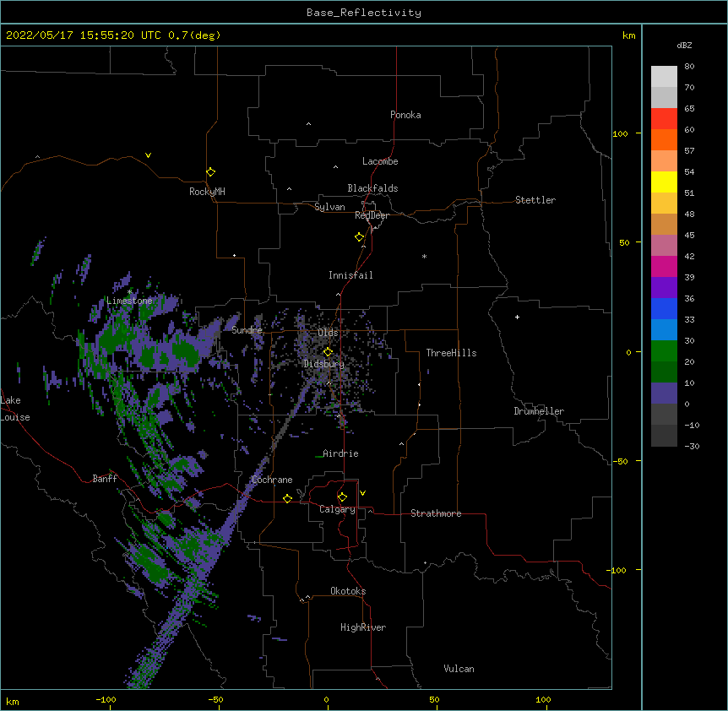Click the -50 tick label on right axis
The height and width of the screenshot is (711, 728).
620,461
